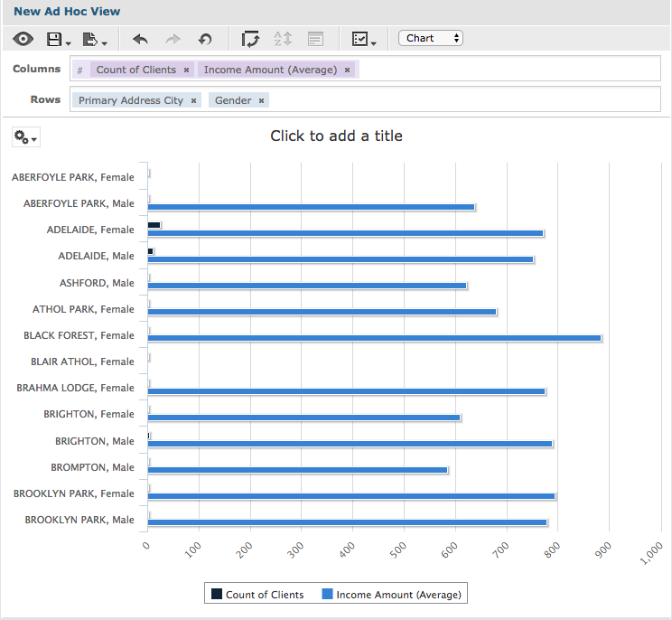Open the chart options gear menu
Screen dimensions: 672x620
(25, 137)
